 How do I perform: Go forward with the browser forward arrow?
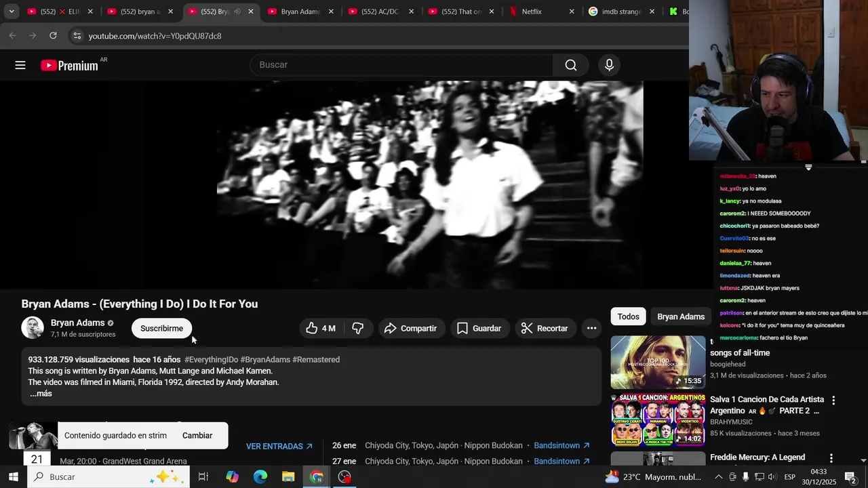tap(33, 35)
